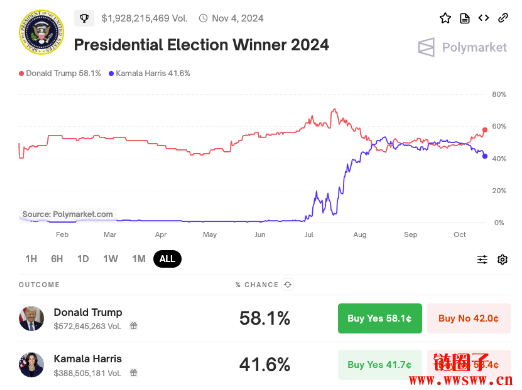Image resolution: width=522 pixels, height=390 pixels.
Task: Click gift icon under Kamala Harris volume
Action: [133, 372]
